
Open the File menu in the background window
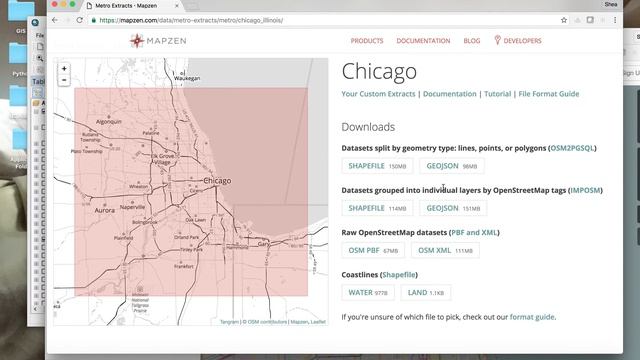pyautogui.click(x=40, y=35)
